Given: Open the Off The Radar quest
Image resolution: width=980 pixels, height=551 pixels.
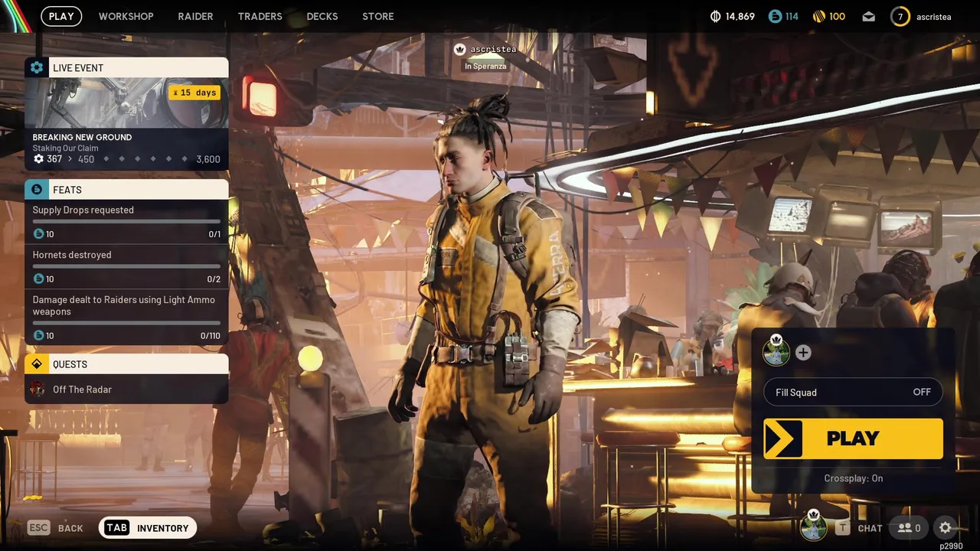Looking at the screenshot, I should (x=126, y=390).
